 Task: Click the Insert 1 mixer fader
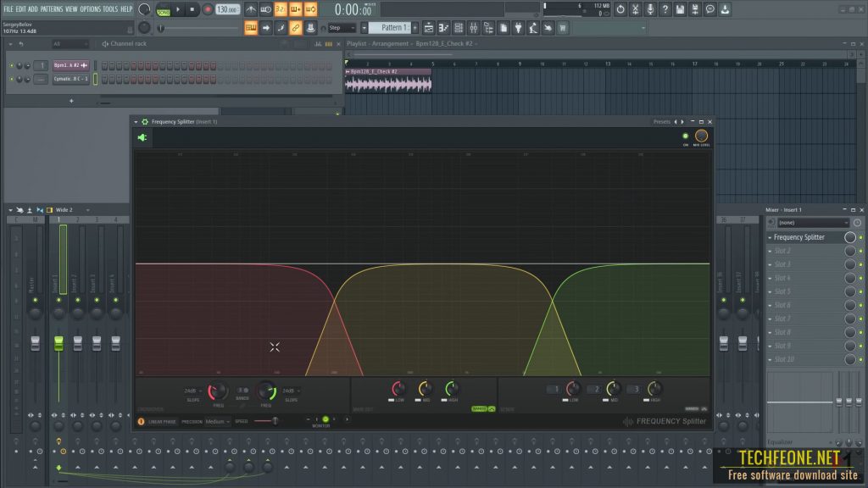58,343
